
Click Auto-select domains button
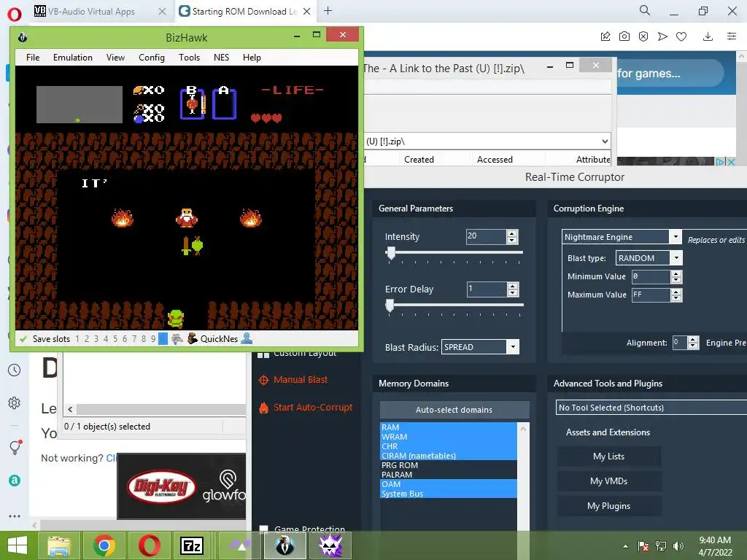pos(454,410)
